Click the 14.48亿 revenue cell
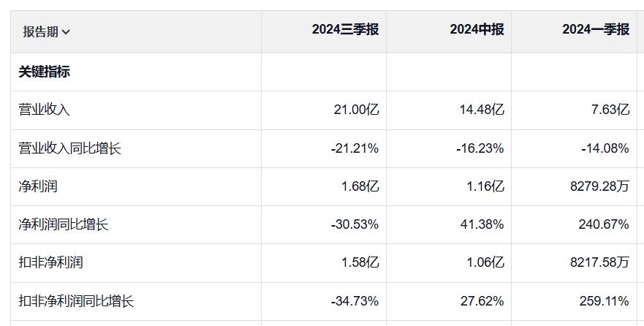The image size is (644, 326). (480, 110)
